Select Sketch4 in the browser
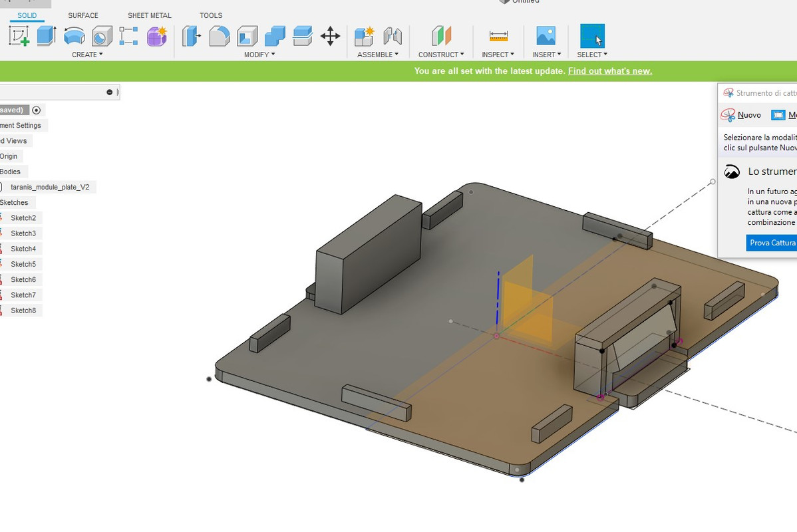 point(23,249)
